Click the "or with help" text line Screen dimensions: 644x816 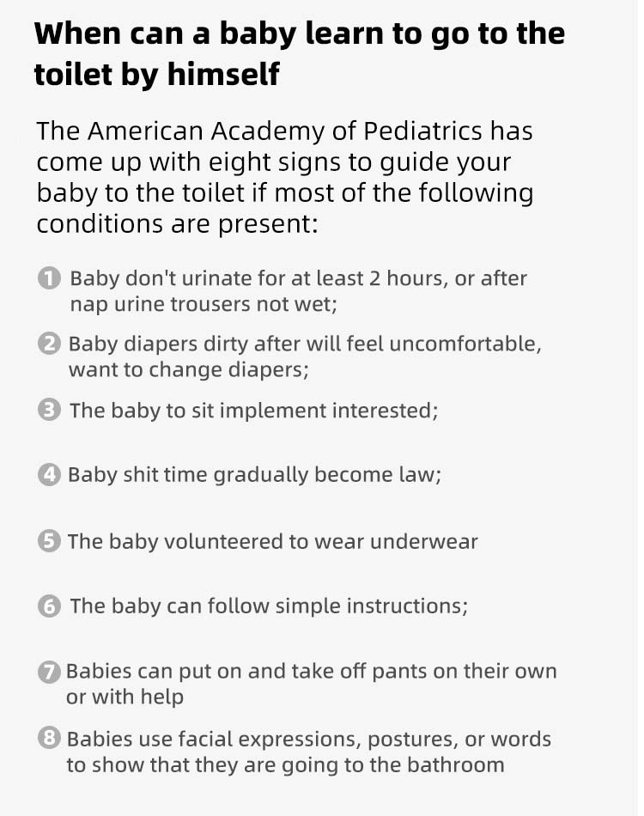coord(125,697)
